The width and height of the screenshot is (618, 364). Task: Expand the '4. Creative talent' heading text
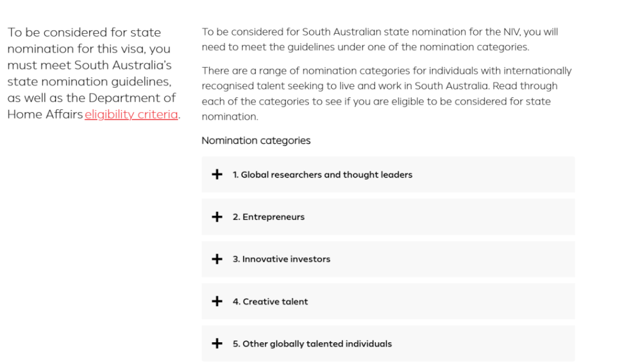pos(270,302)
